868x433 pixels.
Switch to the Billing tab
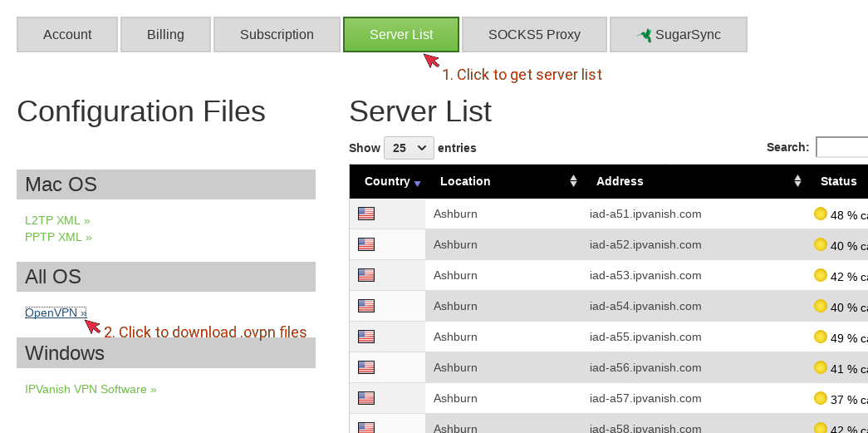point(165,35)
